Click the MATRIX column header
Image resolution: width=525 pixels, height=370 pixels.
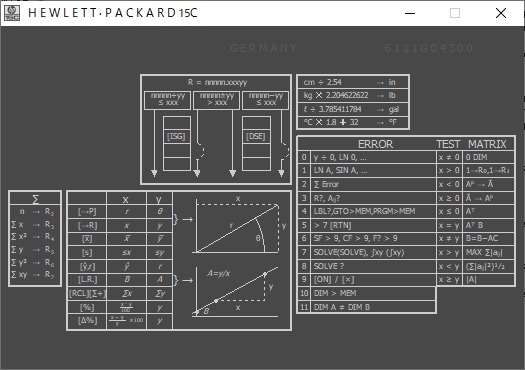coord(487,144)
